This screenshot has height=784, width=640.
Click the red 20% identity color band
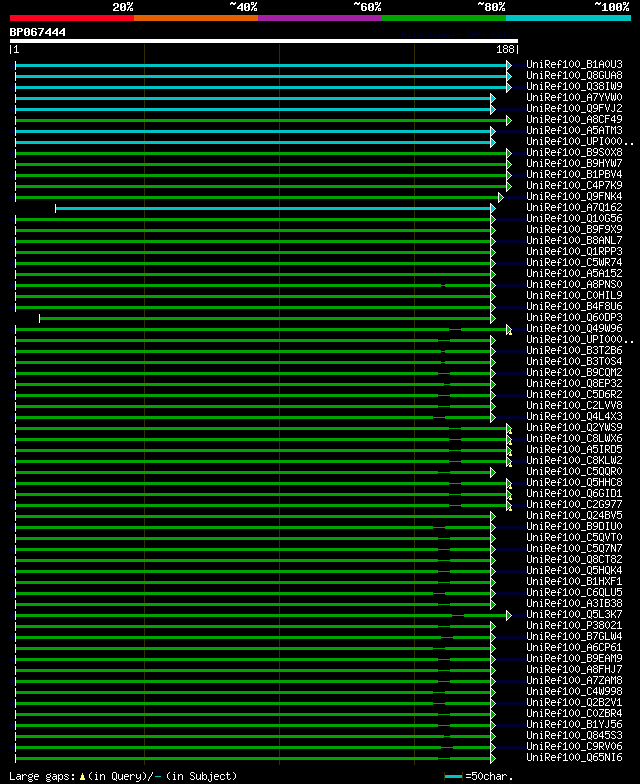click(x=72, y=18)
